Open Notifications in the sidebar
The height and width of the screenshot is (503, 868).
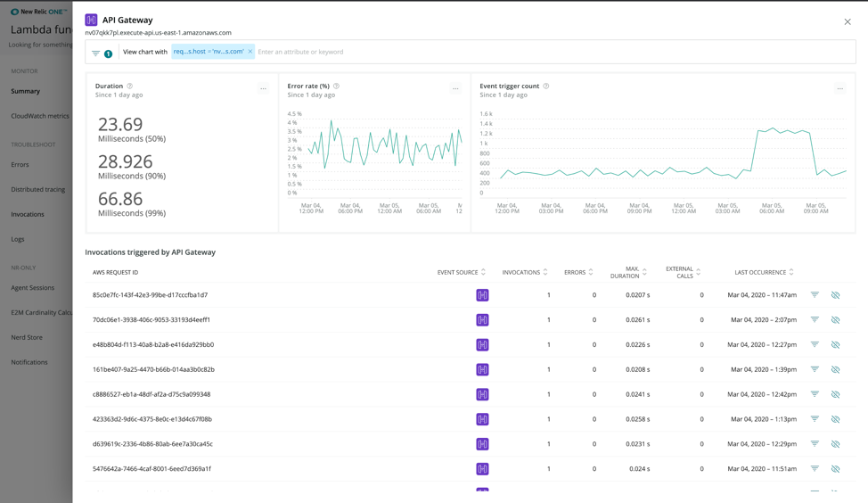click(x=29, y=362)
